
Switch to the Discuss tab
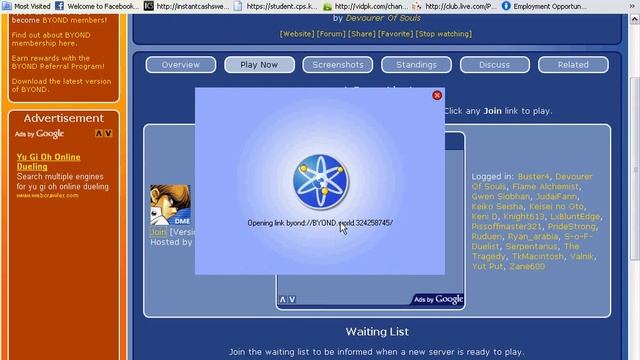pyautogui.click(x=495, y=65)
